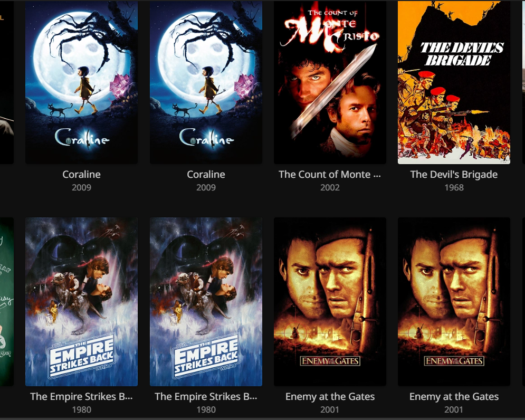Open the leftmost Empire Strikes Back poster
The height and width of the screenshot is (420, 525).
pyautogui.click(x=81, y=302)
